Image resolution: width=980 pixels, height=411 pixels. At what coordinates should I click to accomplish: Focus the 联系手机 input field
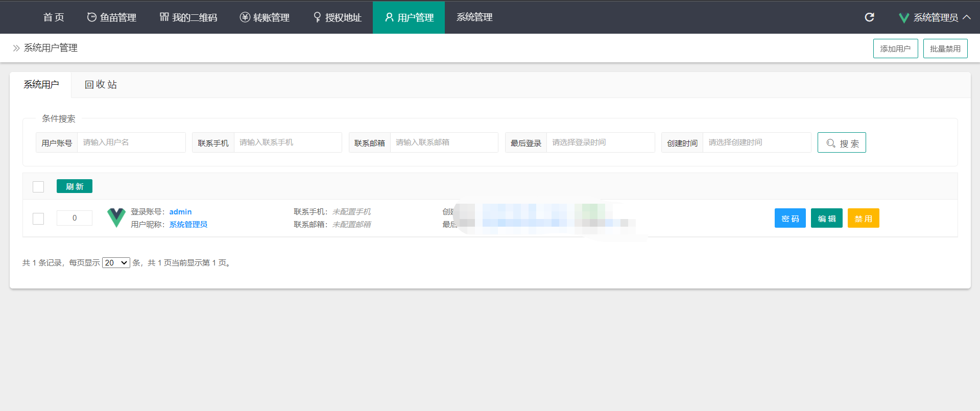coord(288,142)
